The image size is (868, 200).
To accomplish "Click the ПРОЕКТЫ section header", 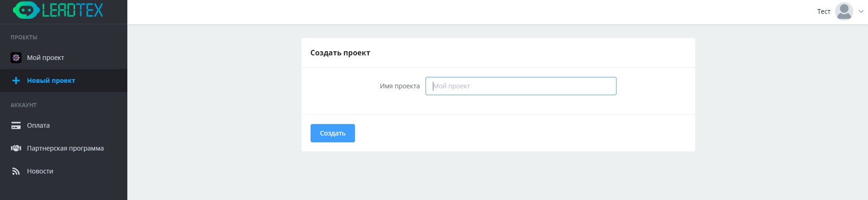I will click(24, 38).
